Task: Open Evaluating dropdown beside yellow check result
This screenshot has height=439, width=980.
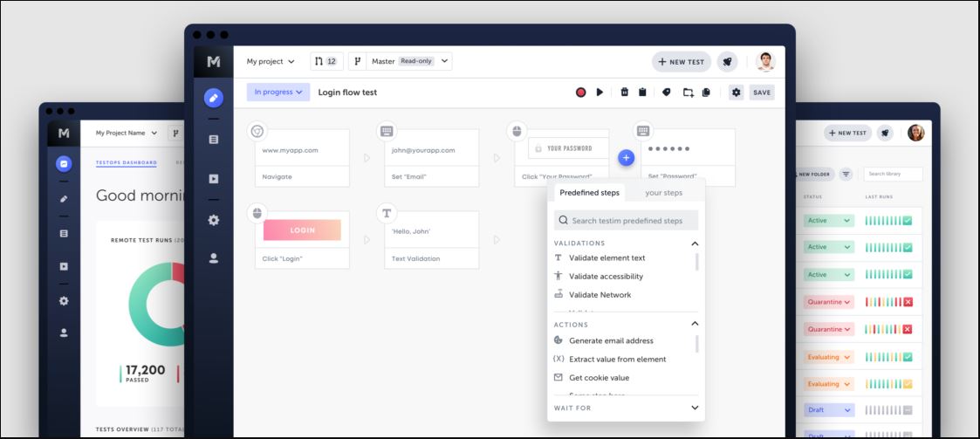Action: coord(829,384)
